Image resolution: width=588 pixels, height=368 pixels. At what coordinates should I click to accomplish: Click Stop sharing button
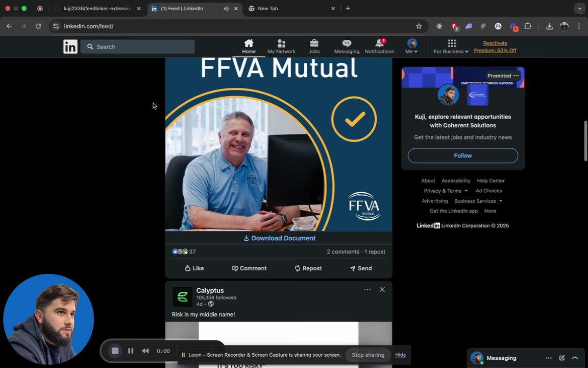[368, 355]
